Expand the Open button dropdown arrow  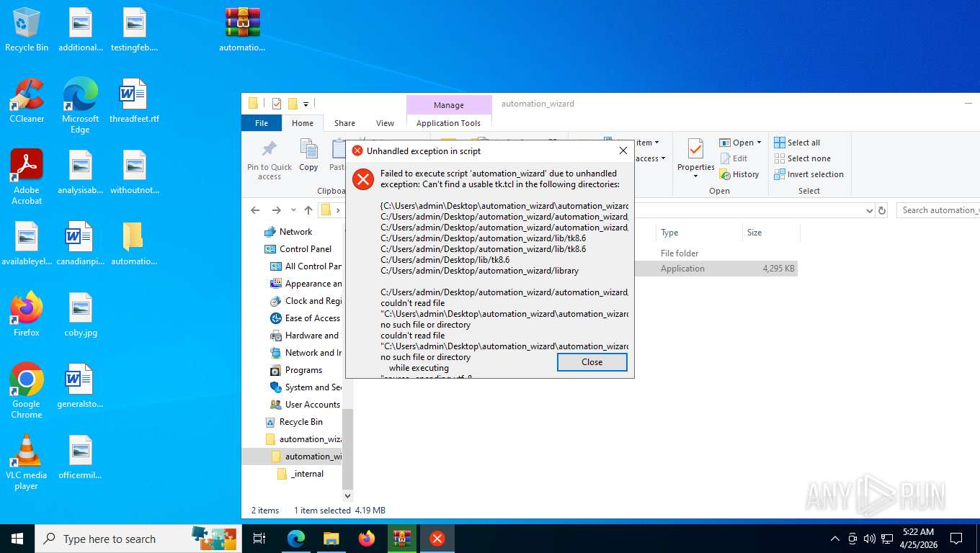click(759, 143)
